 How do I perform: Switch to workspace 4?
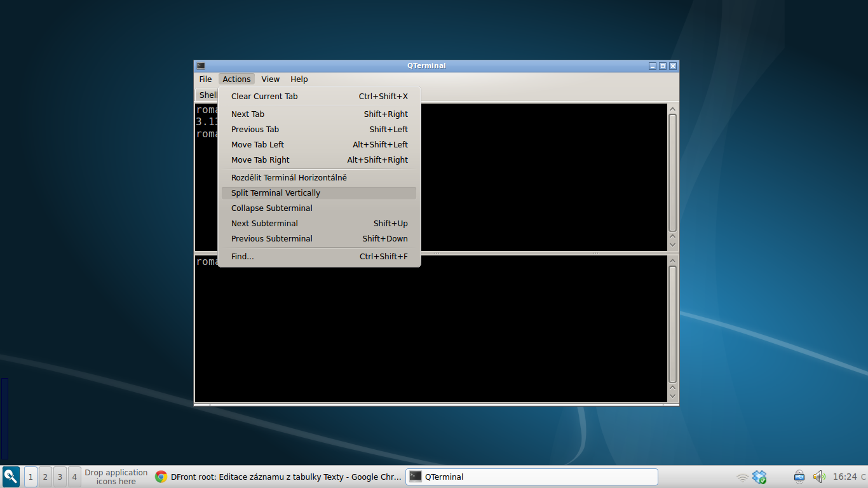pos(74,477)
